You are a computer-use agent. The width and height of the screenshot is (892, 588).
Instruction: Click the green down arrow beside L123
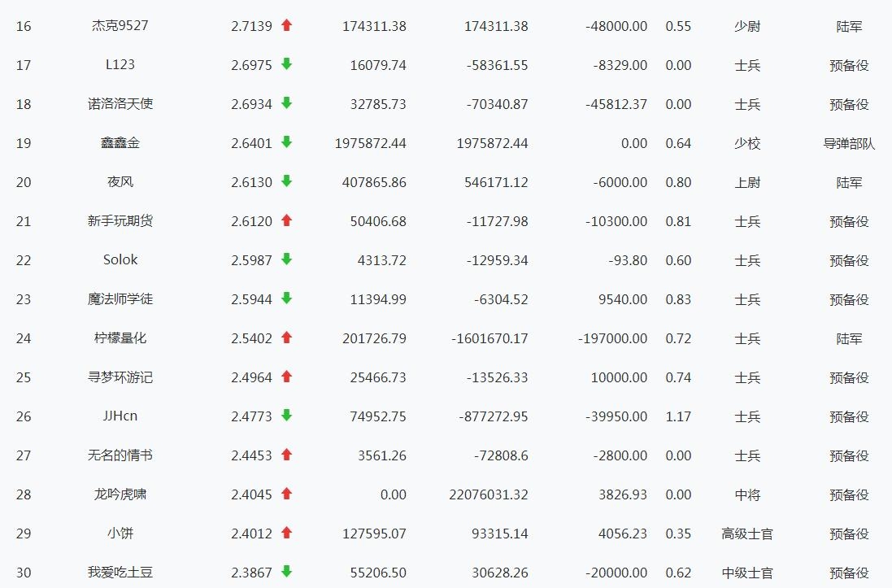(x=286, y=64)
